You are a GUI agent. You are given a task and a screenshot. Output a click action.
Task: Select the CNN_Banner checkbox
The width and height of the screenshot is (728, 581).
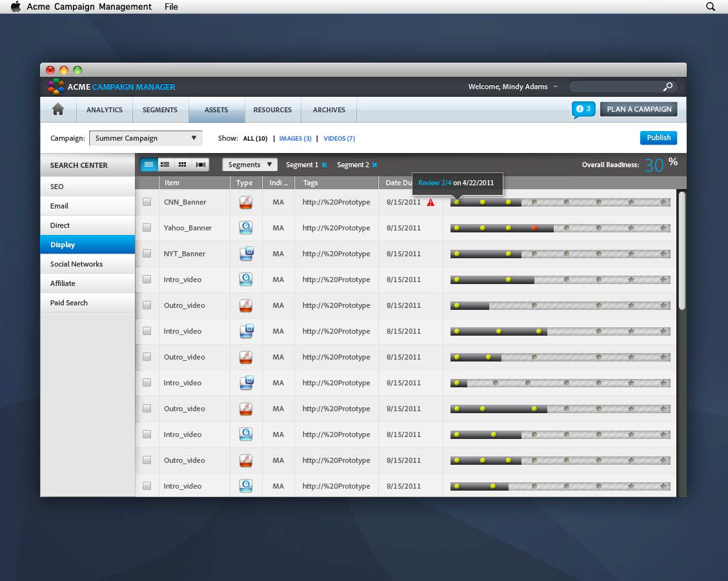[147, 201]
